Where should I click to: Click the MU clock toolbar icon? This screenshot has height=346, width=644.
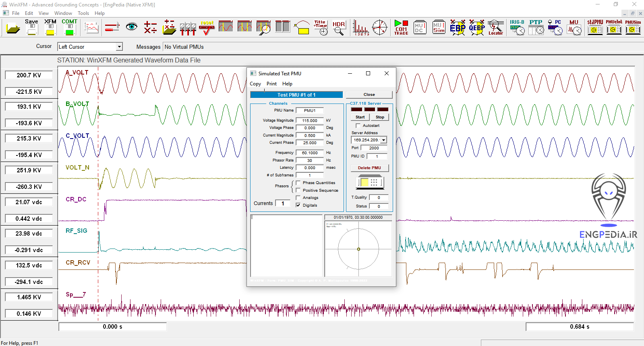point(574,28)
